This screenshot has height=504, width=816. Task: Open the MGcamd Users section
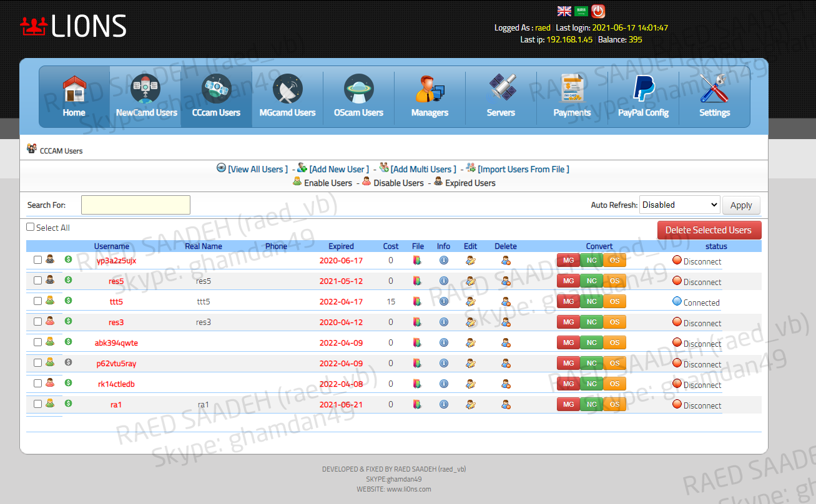click(288, 97)
